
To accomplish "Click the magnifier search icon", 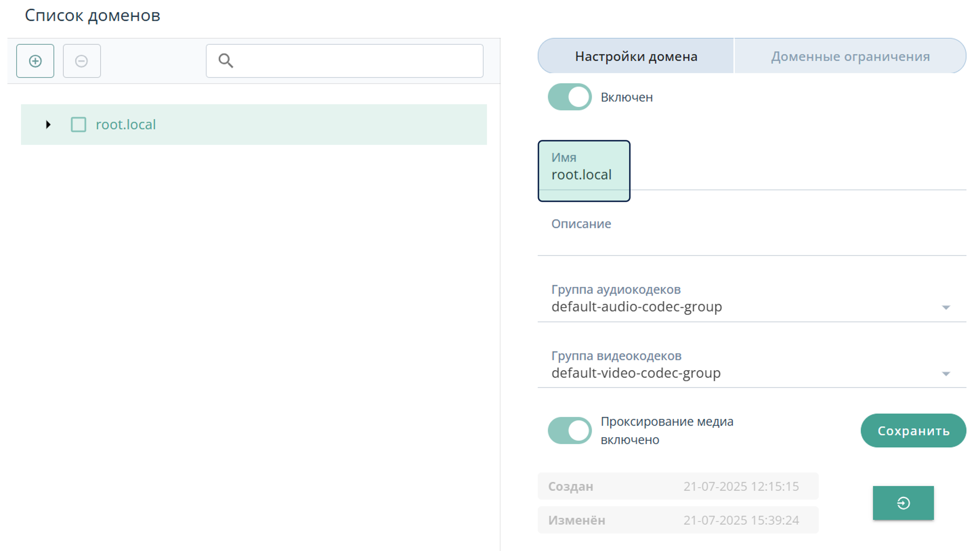I will [226, 60].
